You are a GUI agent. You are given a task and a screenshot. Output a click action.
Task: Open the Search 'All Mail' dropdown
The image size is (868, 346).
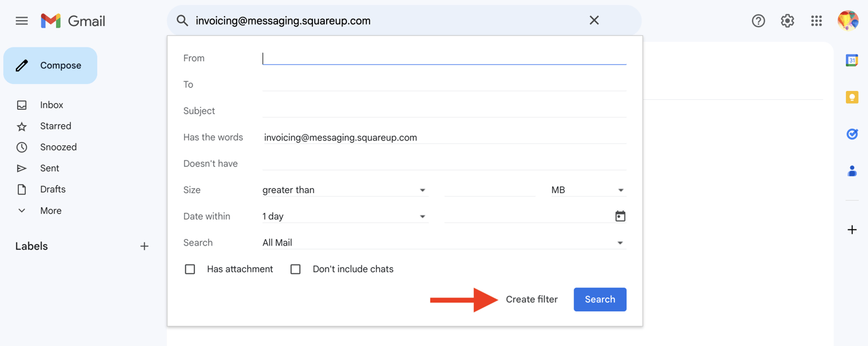point(444,243)
